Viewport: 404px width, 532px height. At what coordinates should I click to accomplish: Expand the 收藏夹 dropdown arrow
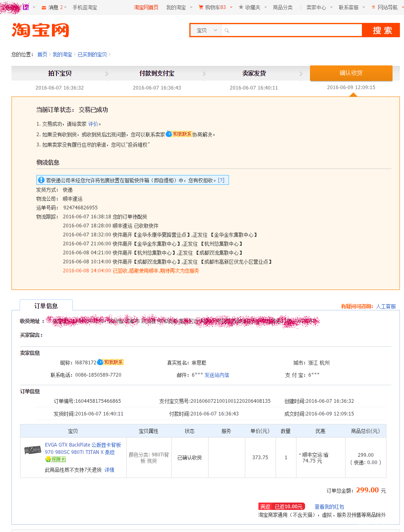(265, 7)
